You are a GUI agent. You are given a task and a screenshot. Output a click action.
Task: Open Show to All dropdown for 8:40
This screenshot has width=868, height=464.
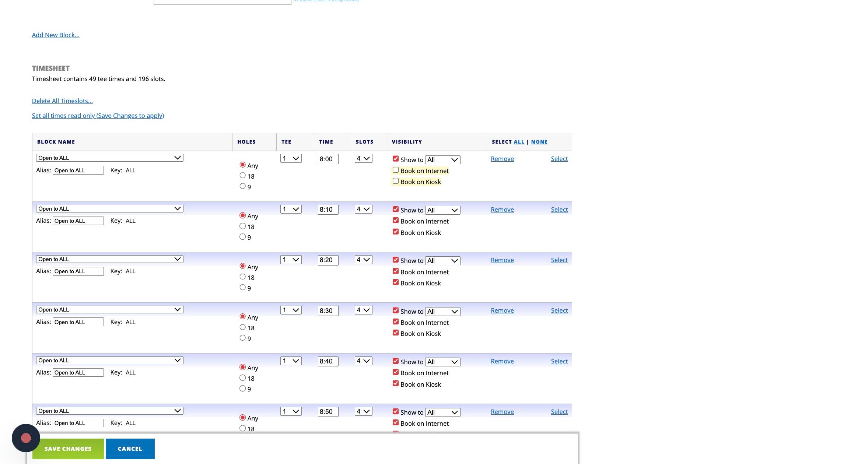[x=442, y=362]
